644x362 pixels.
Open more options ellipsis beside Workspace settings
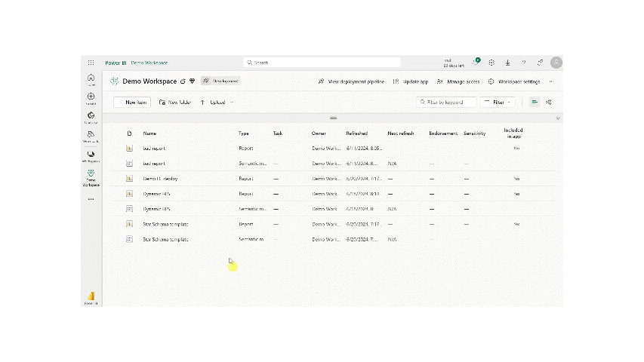tap(551, 81)
